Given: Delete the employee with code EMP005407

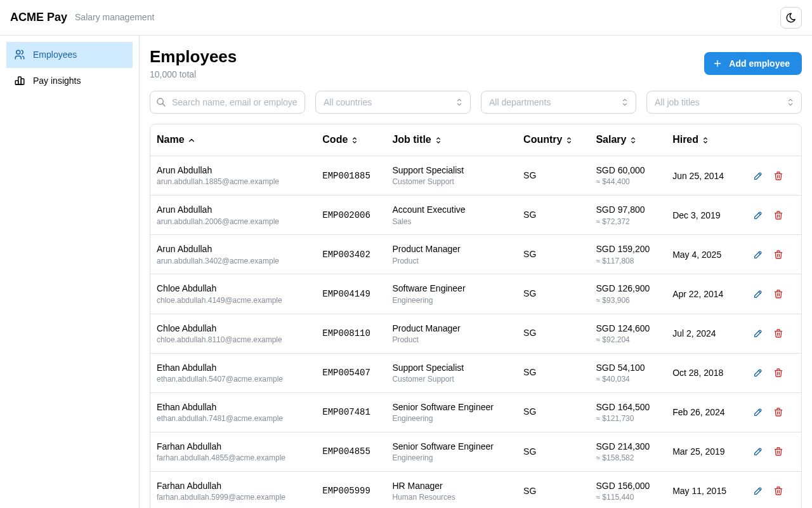Looking at the screenshot, I should click(778, 373).
